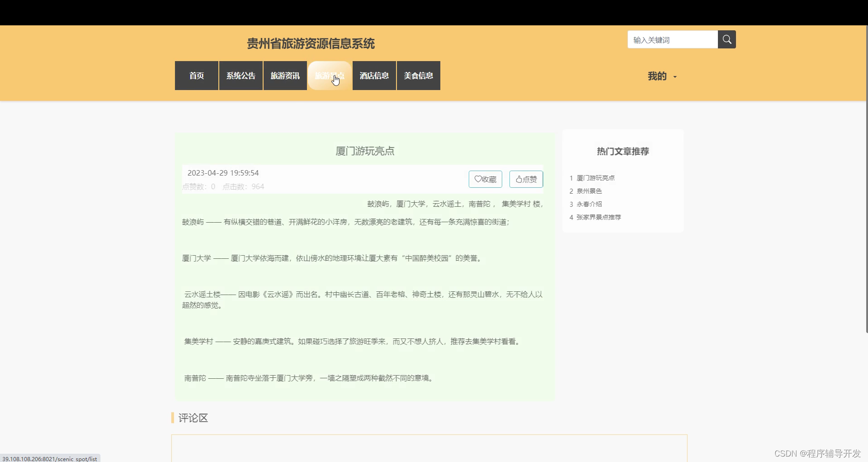Open the 酒店信息 hotel info tab

click(x=374, y=76)
